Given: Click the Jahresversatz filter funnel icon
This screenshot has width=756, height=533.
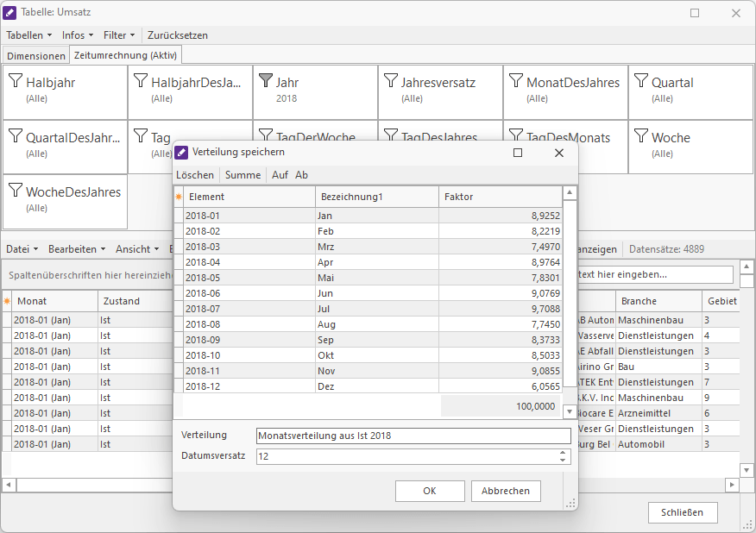Looking at the screenshot, I should click(x=390, y=81).
